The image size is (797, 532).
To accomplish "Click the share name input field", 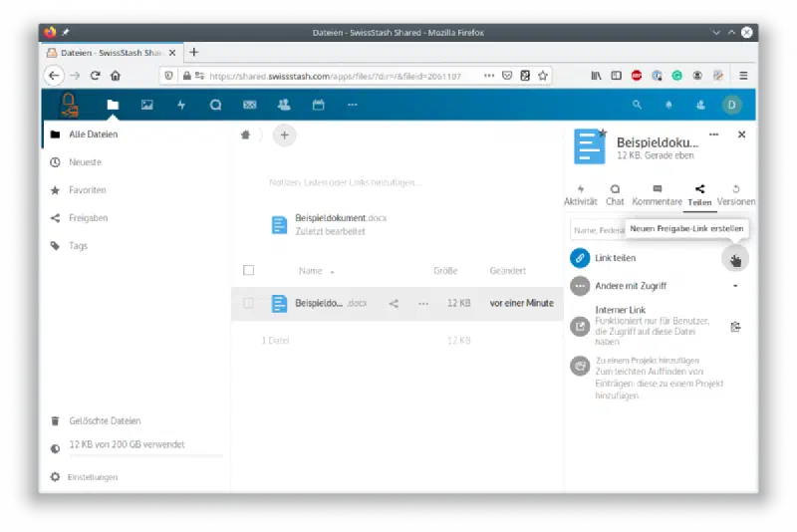I will [598, 230].
